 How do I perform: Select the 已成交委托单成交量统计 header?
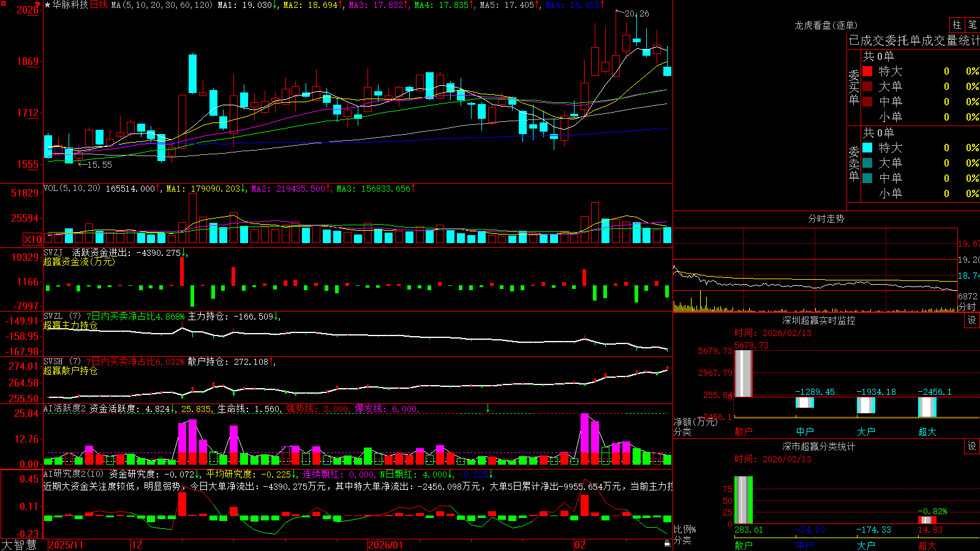pyautogui.click(x=914, y=40)
